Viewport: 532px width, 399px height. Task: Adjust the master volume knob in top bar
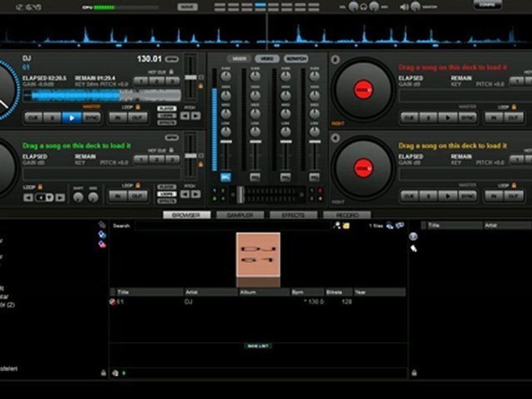(x=415, y=7)
